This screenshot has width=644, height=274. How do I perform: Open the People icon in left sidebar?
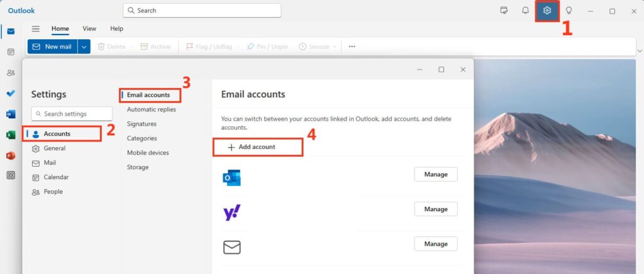pos(11,73)
